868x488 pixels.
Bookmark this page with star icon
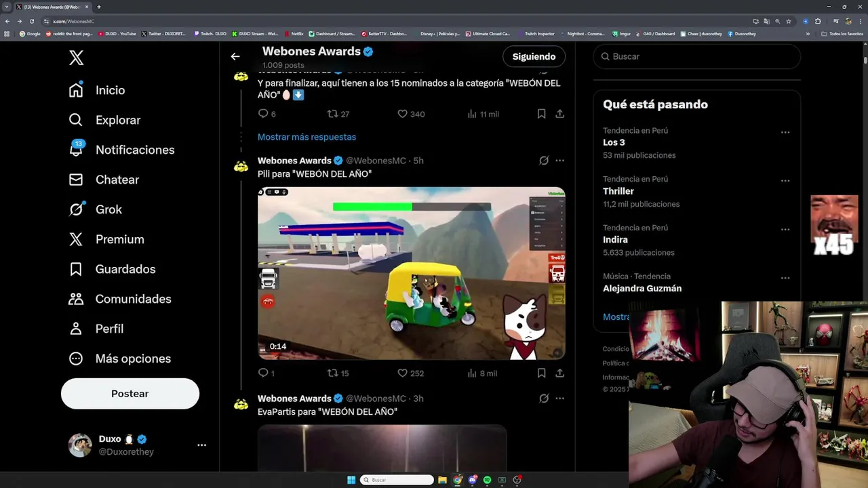pyautogui.click(x=788, y=21)
